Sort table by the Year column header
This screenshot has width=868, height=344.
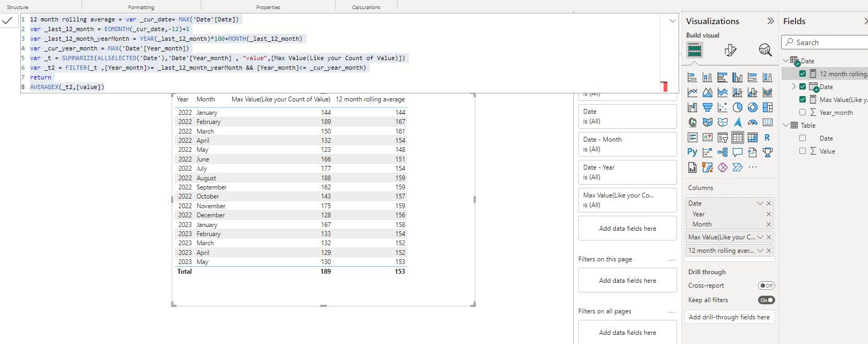click(182, 99)
